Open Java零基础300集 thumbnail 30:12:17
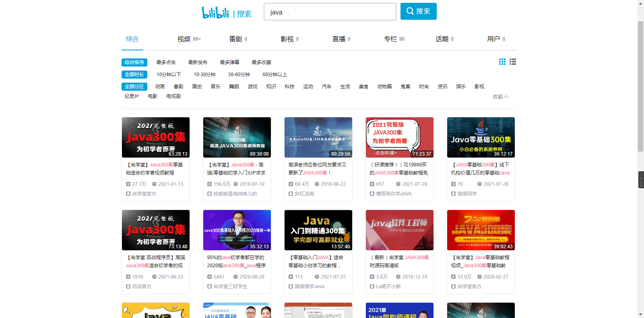The image size is (644, 318). (481, 137)
